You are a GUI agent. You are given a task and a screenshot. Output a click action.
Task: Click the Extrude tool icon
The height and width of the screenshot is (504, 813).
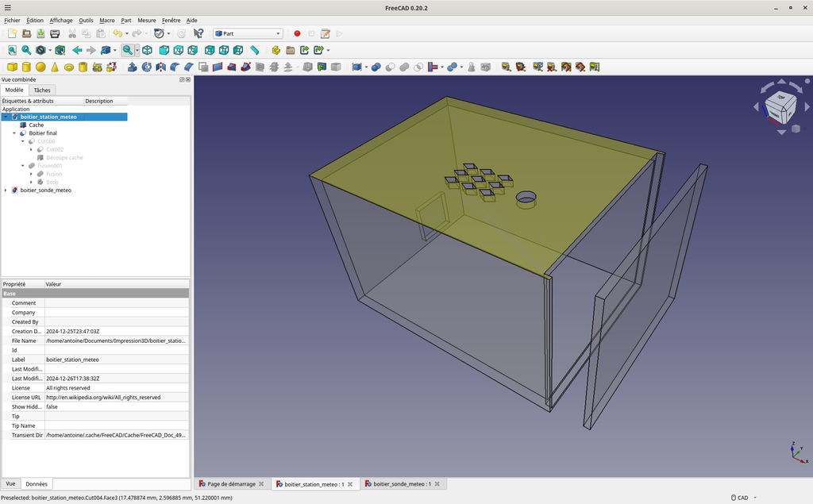[x=133, y=67]
